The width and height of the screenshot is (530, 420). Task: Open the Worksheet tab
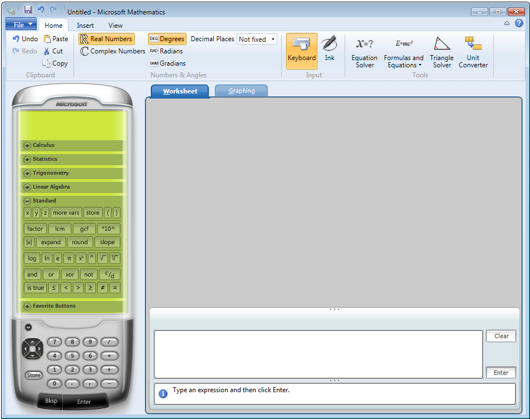(180, 91)
